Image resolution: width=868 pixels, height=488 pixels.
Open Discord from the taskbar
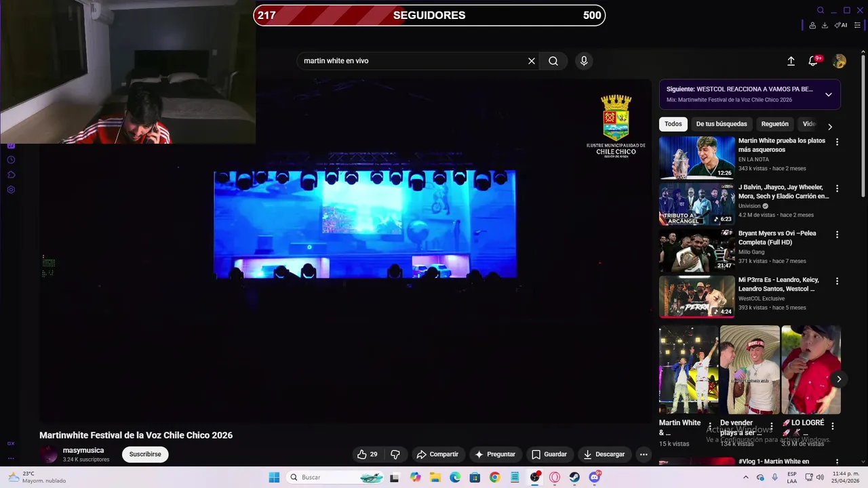[x=595, y=477]
